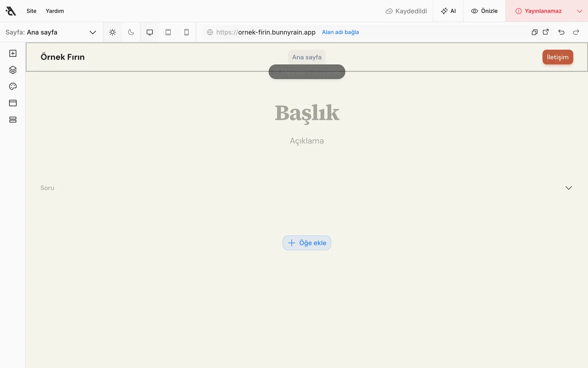Open the theme palette icon
This screenshot has width=588, height=368.
click(13, 86)
